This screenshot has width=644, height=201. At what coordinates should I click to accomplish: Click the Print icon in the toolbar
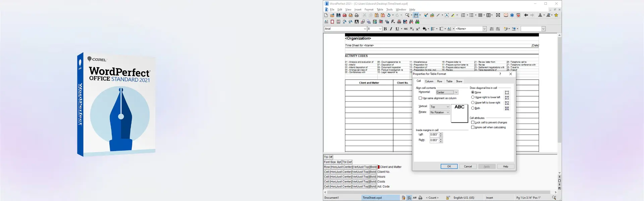coord(357,15)
